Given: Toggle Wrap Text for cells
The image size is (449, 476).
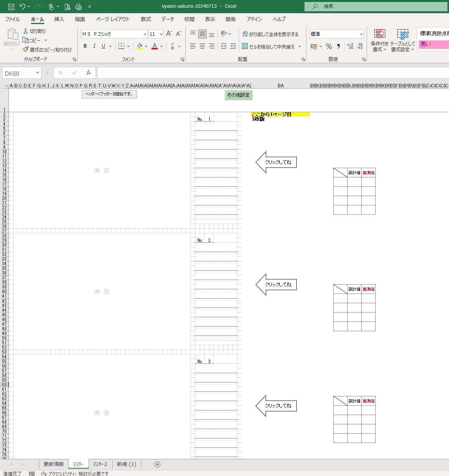Looking at the screenshot, I should (270, 34).
